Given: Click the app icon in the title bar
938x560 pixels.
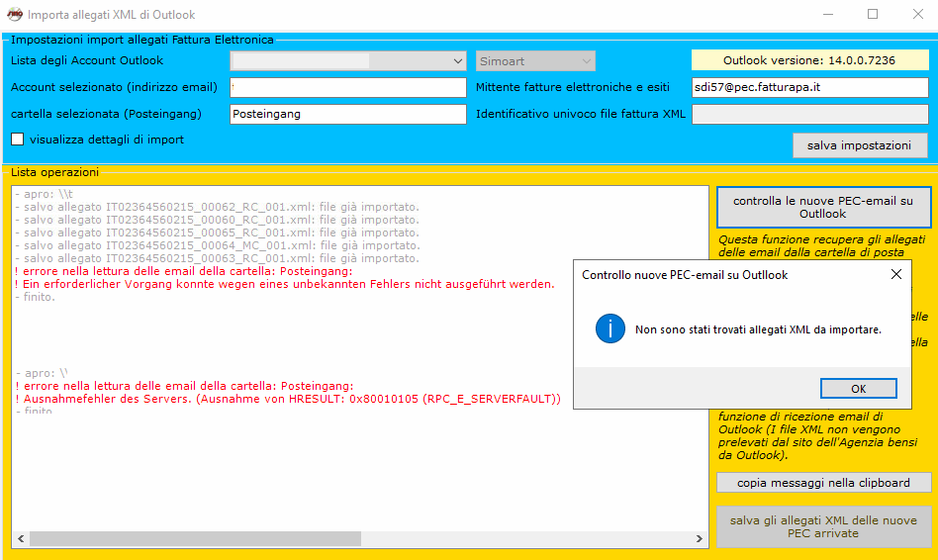Looking at the screenshot, I should point(14,15).
